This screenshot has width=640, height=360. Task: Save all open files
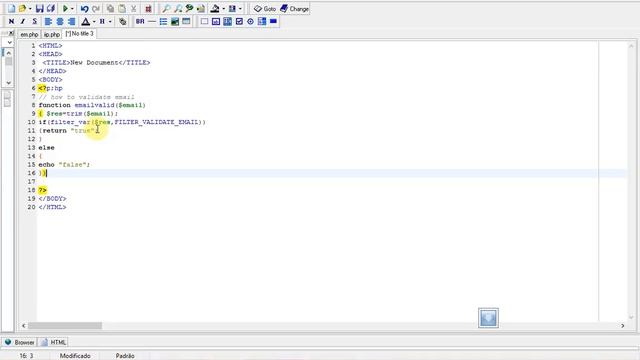[x=51, y=9]
